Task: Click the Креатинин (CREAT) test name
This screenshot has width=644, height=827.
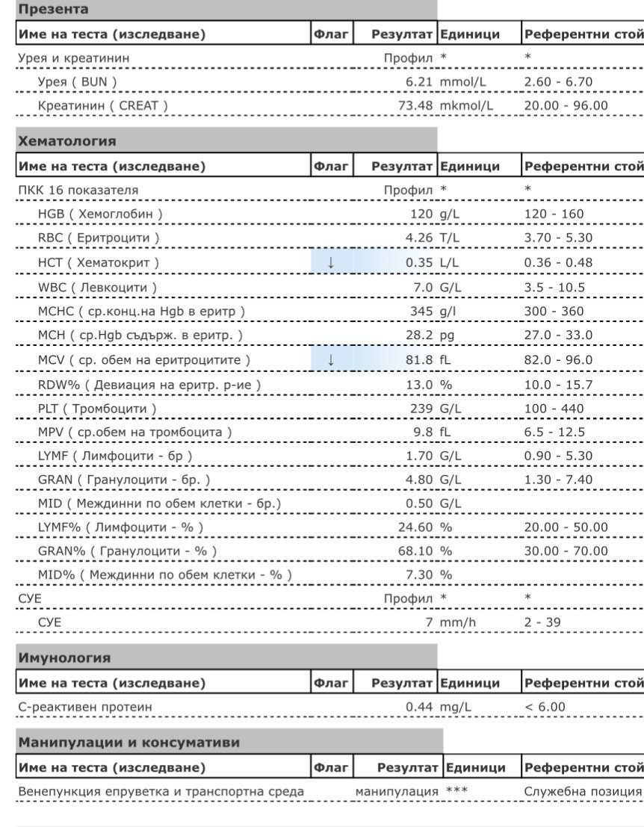Action: coord(102,105)
